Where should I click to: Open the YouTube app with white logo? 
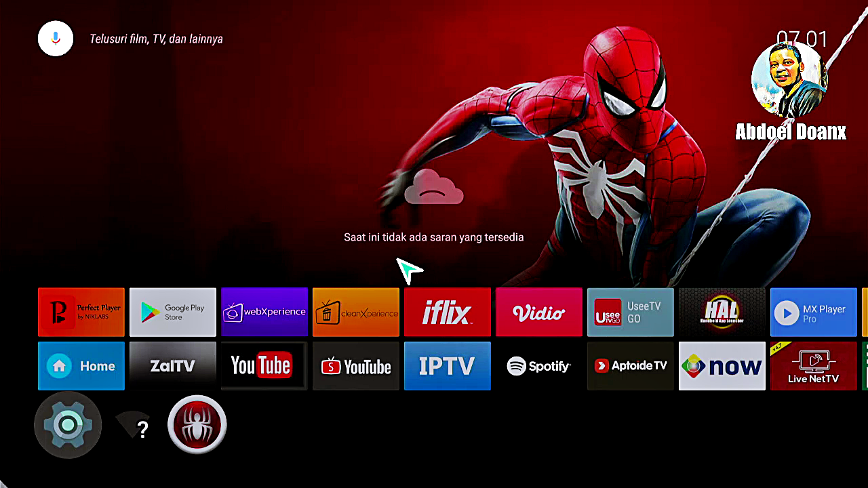[x=264, y=366]
